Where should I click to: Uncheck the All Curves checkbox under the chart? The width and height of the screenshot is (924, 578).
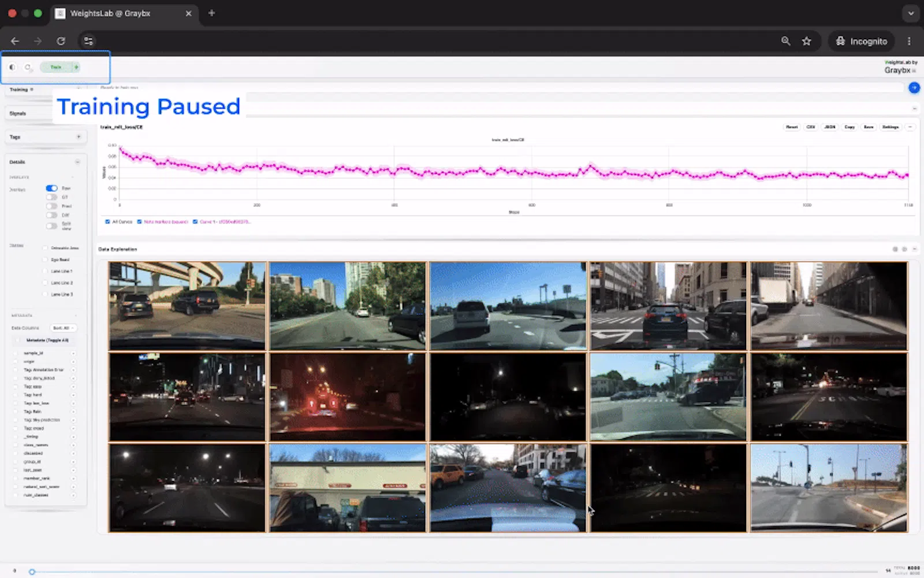point(107,221)
